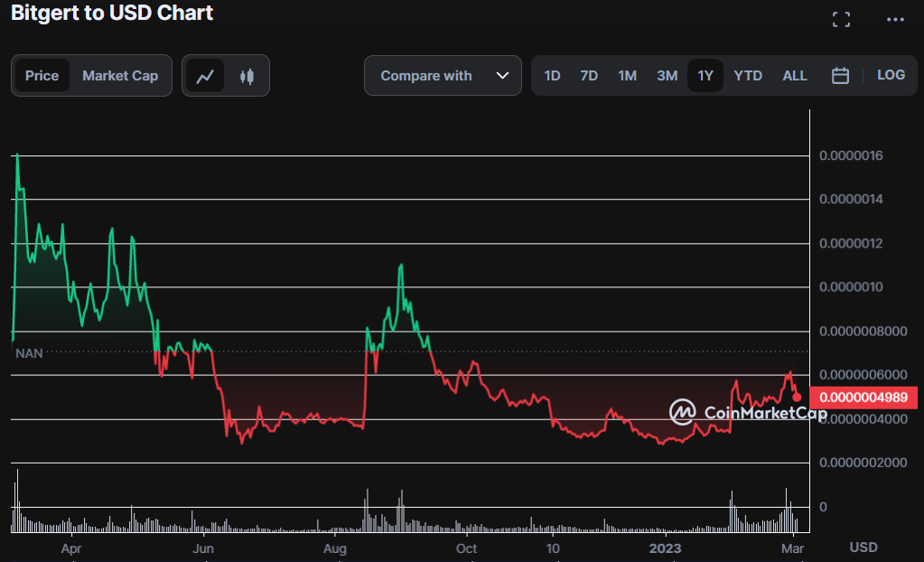The image size is (924, 562).
Task: Select the Market Cap tab
Action: [120, 76]
